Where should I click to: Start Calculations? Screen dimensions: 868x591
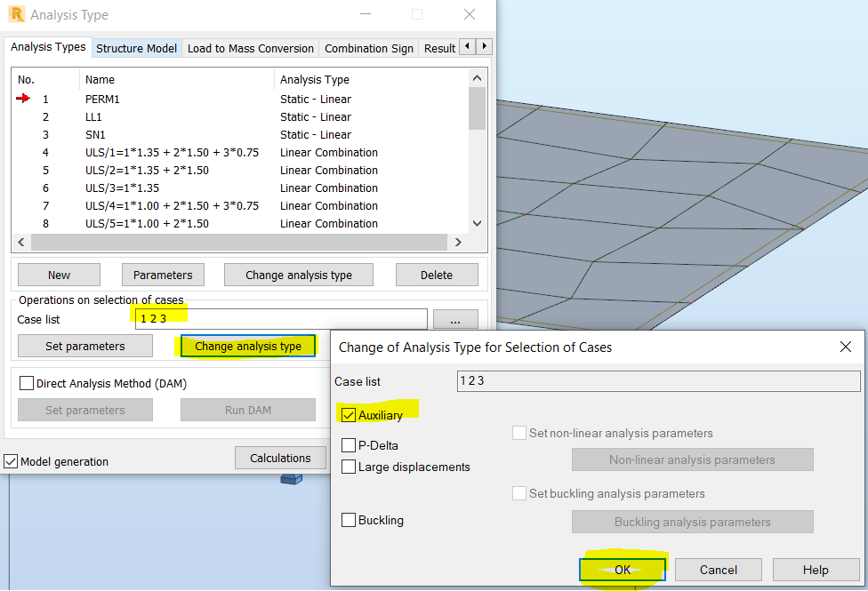(x=280, y=457)
